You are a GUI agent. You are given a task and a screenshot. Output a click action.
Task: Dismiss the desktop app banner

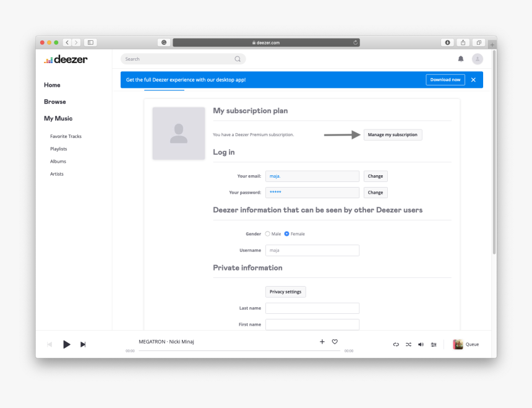473,80
